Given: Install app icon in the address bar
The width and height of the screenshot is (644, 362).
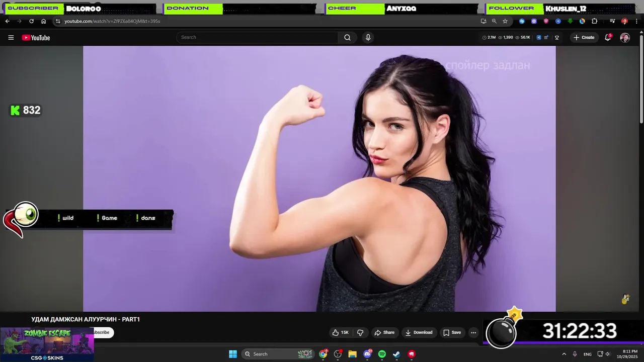Looking at the screenshot, I should (x=484, y=21).
